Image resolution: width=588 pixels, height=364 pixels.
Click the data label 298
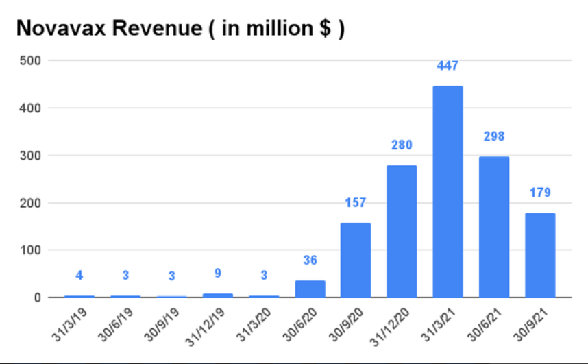494,136
